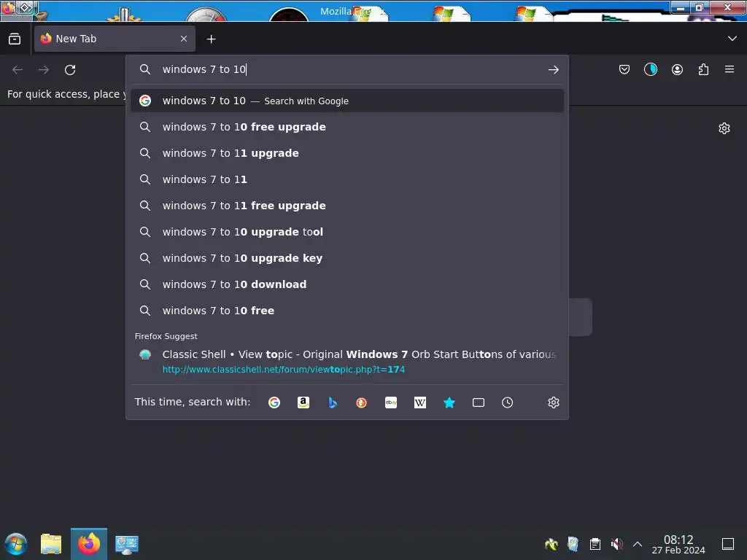Expand hidden system tray icons arrow

[x=638, y=544]
